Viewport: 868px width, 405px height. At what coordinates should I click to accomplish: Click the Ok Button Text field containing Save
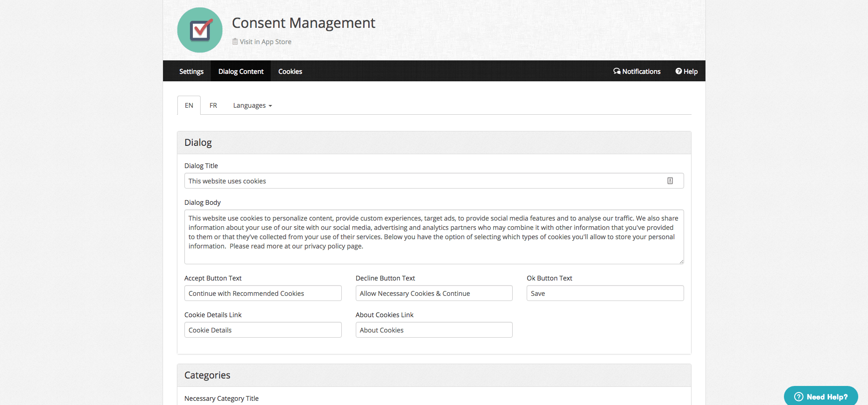pos(605,293)
